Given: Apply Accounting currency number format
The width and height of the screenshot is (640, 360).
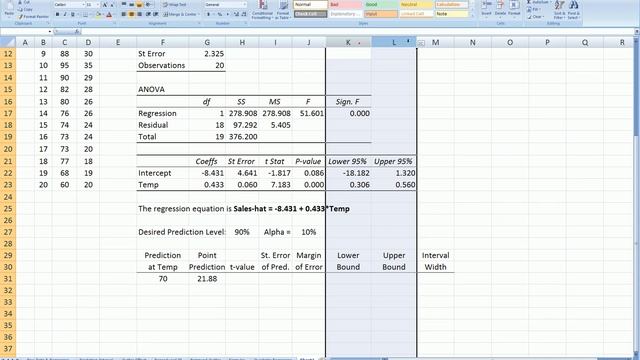Looking at the screenshot, I should 210,14.
